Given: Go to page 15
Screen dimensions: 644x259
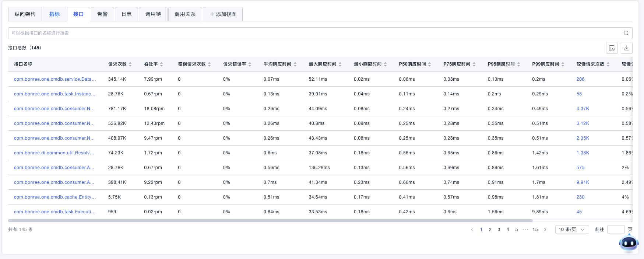Looking at the screenshot, I should click(x=535, y=230).
